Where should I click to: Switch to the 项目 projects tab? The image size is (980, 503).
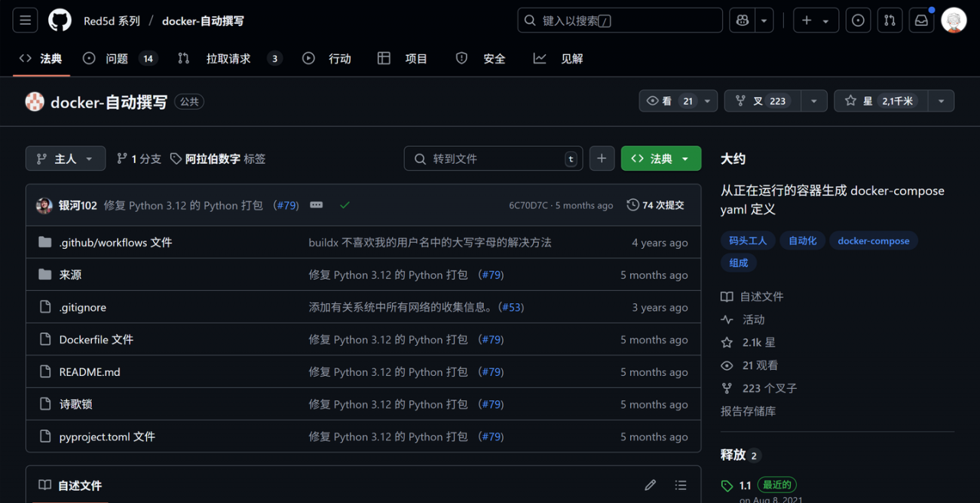coord(403,59)
